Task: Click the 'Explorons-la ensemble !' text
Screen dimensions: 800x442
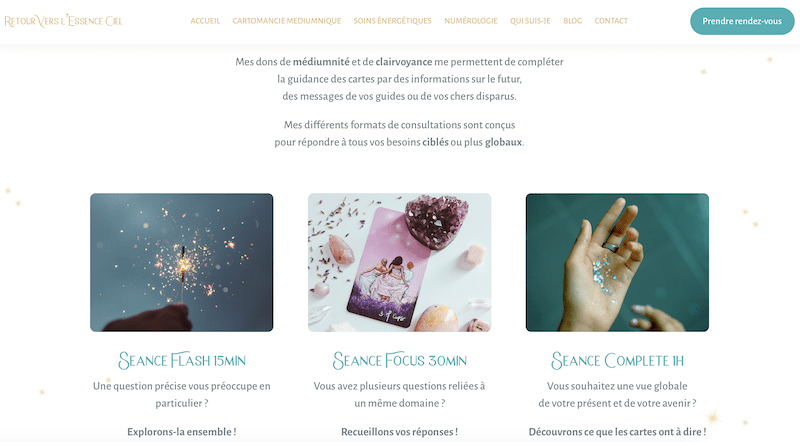Action: click(182, 432)
